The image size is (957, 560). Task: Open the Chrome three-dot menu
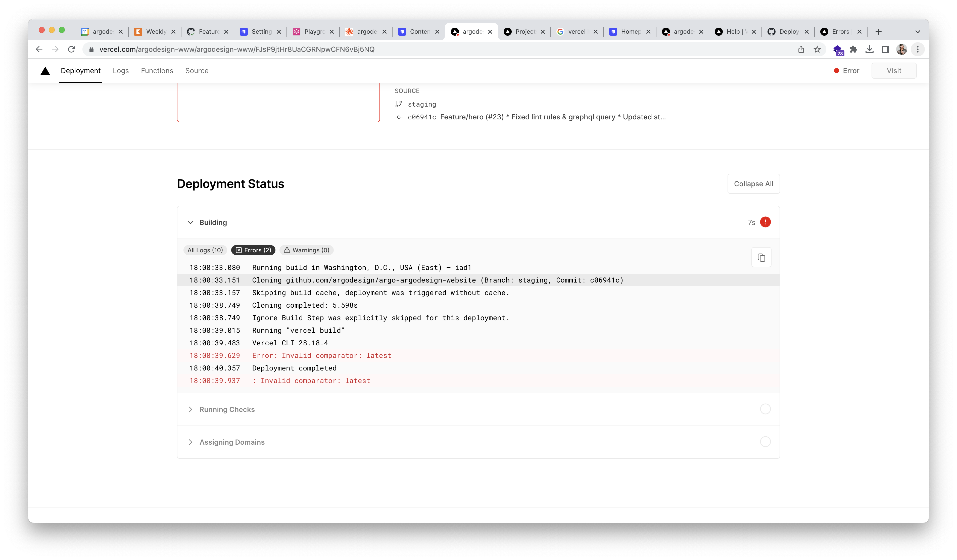point(918,49)
